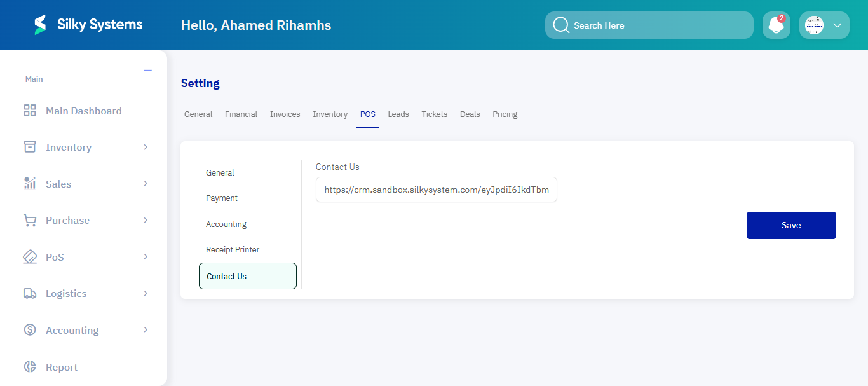Select the Inventory sidebar icon

click(x=29, y=146)
